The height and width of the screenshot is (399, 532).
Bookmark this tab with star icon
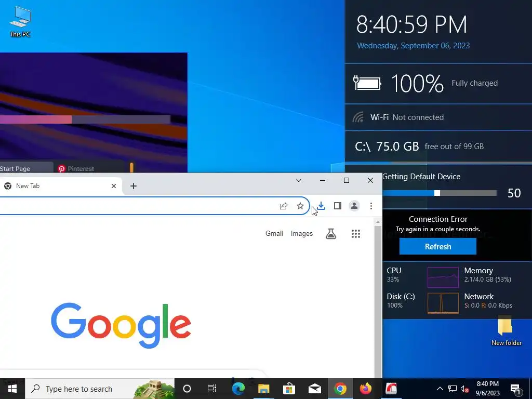(x=300, y=206)
